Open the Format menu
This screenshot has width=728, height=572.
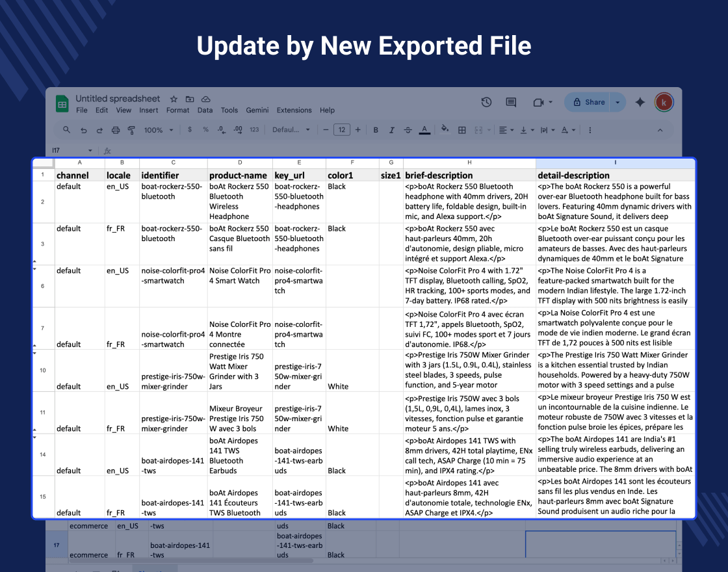(x=178, y=110)
